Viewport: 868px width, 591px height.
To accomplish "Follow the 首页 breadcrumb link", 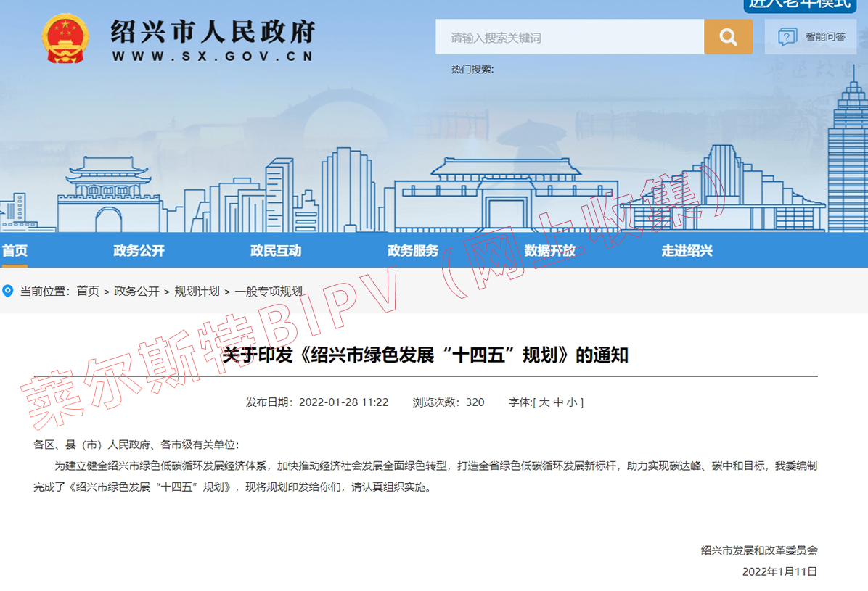I will (88, 291).
